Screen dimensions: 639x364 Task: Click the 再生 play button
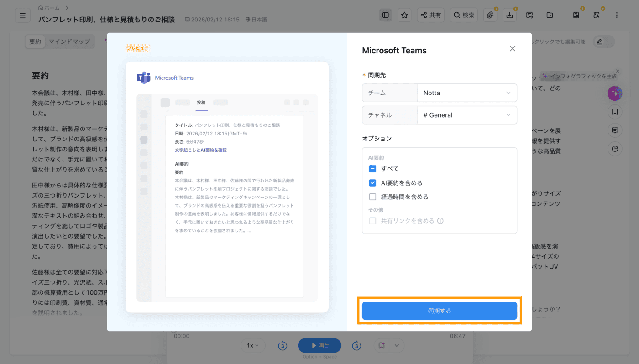click(x=319, y=346)
